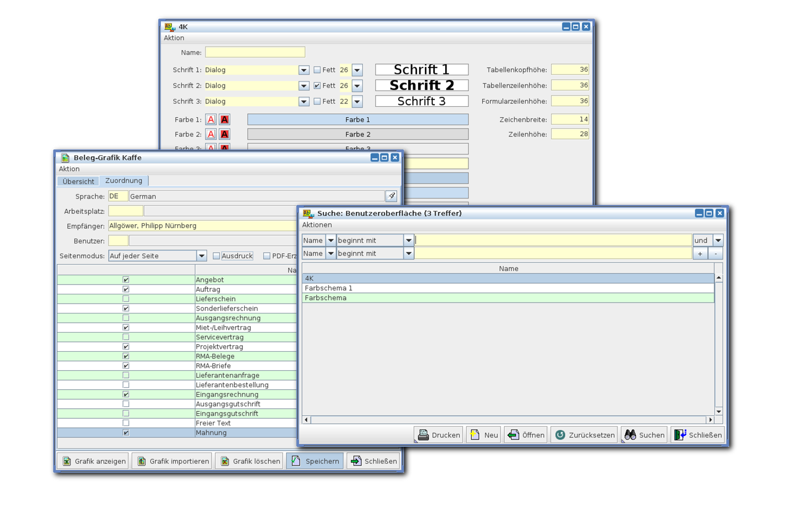Click the Suchen binoculars icon button
Screen dimensions: 798x532
[630, 435]
